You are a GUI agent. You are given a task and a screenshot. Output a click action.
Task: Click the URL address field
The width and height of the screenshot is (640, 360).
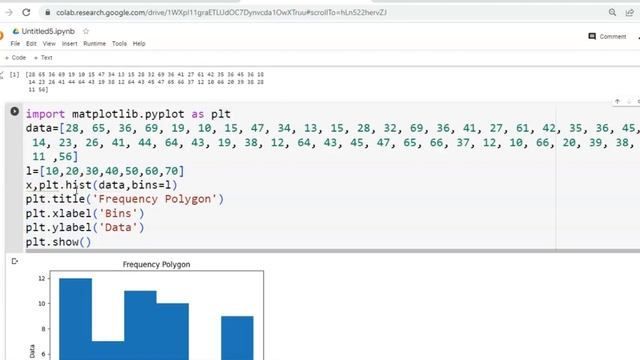[221, 13]
